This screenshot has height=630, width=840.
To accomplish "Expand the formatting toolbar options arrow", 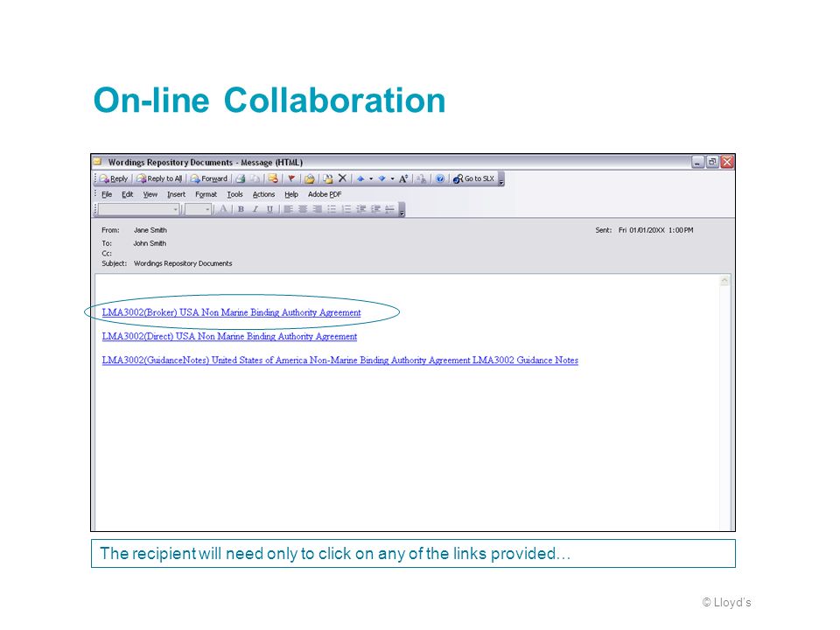I will (x=402, y=211).
